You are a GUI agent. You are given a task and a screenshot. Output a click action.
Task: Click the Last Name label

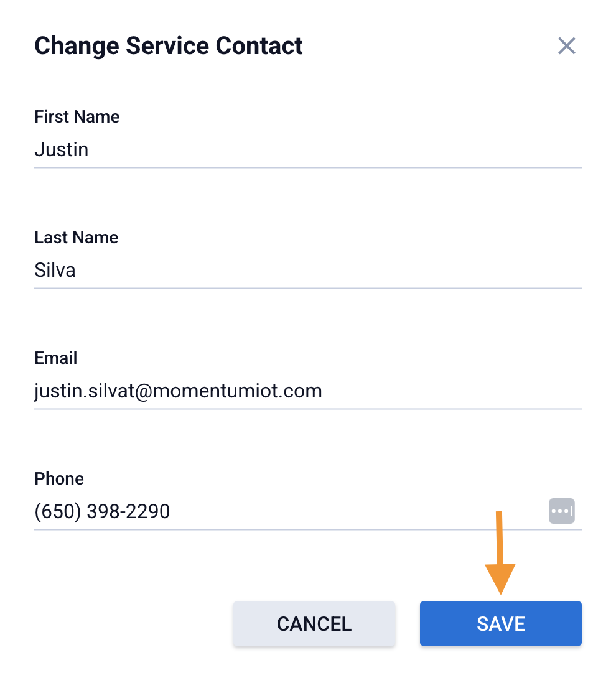pyautogui.click(x=77, y=238)
